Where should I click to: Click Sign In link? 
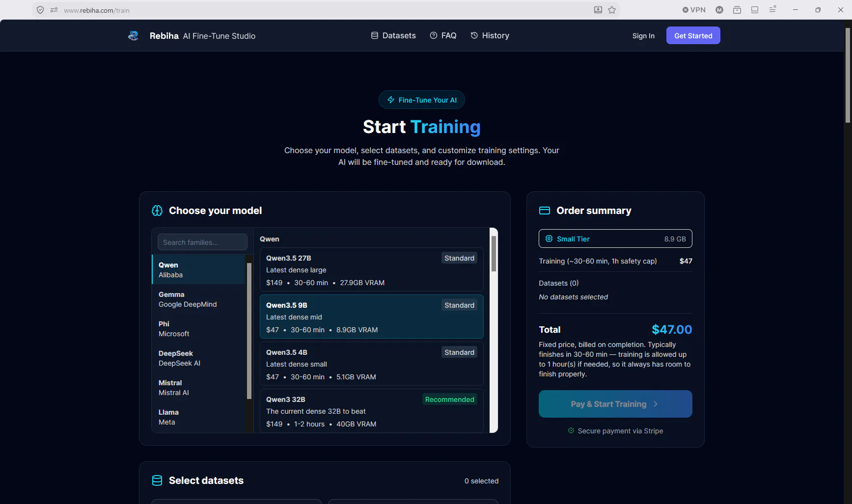click(x=643, y=36)
